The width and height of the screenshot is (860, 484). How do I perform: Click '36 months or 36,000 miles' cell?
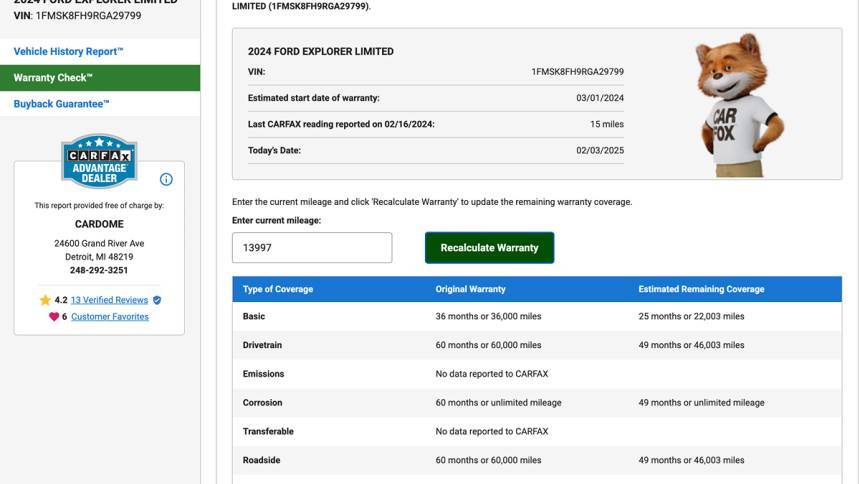pyautogui.click(x=488, y=317)
